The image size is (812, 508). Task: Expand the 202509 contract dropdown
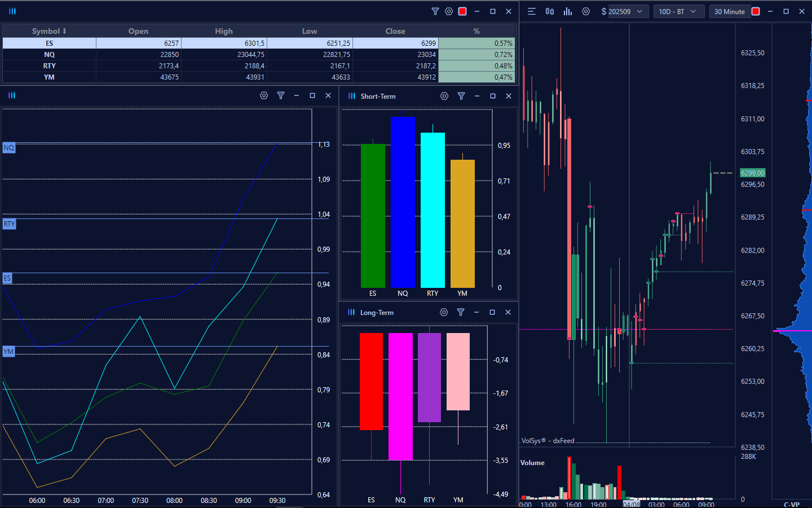(x=624, y=11)
